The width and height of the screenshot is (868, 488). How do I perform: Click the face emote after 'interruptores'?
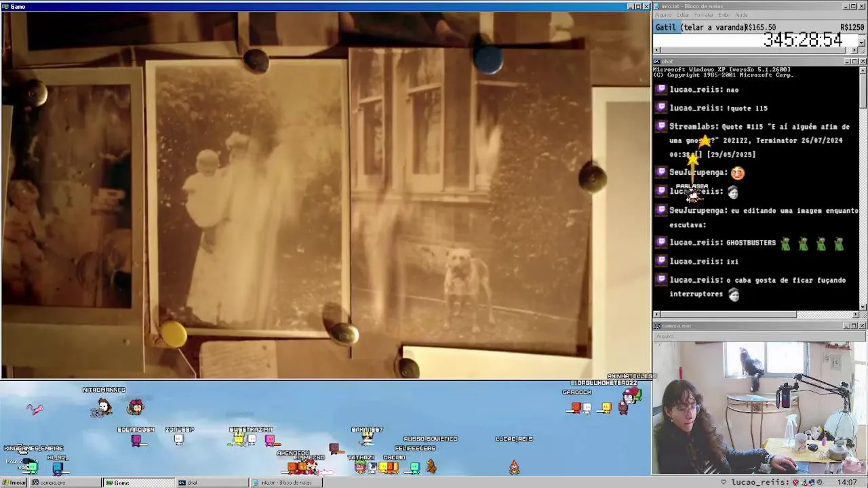(x=733, y=295)
